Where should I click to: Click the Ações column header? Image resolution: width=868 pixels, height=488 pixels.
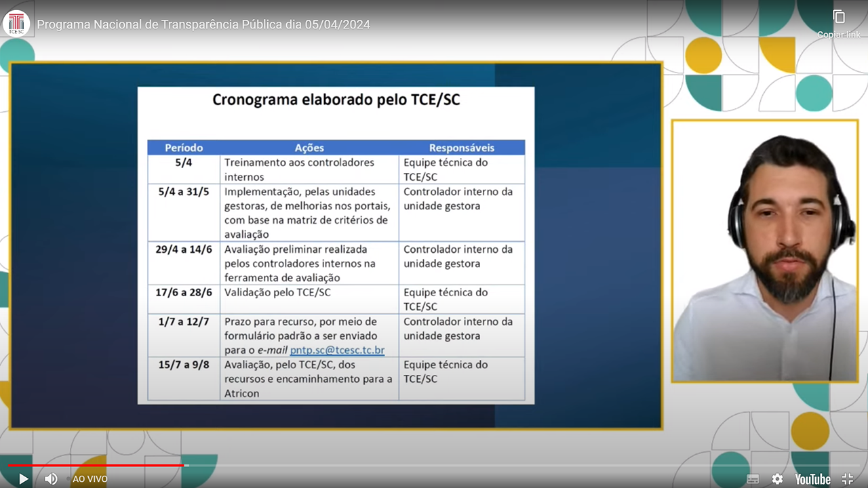(x=309, y=148)
